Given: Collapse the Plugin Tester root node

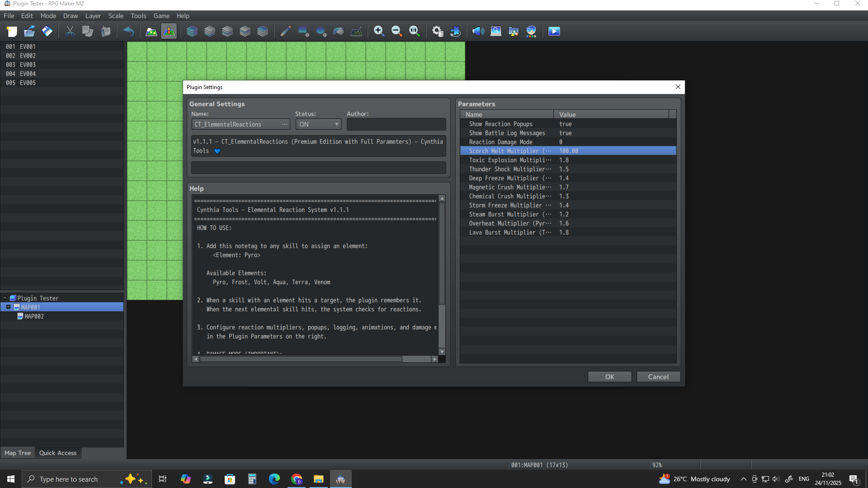Looking at the screenshot, I should 5,298.
